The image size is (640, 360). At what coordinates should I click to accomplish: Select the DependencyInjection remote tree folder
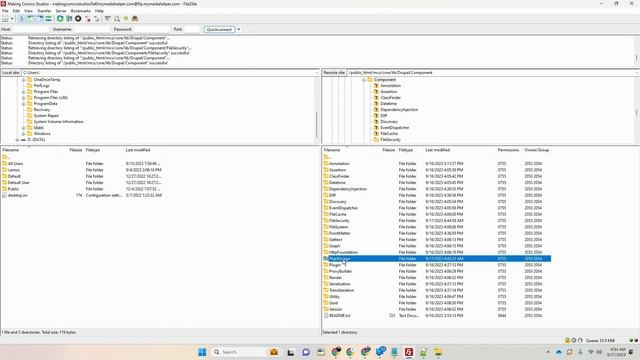tap(399, 110)
